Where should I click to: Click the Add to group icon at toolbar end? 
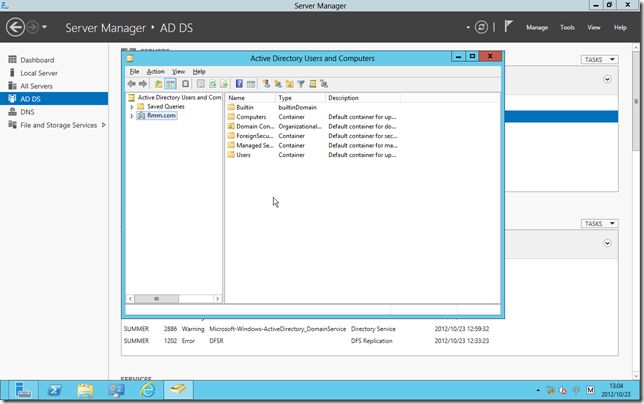click(324, 84)
